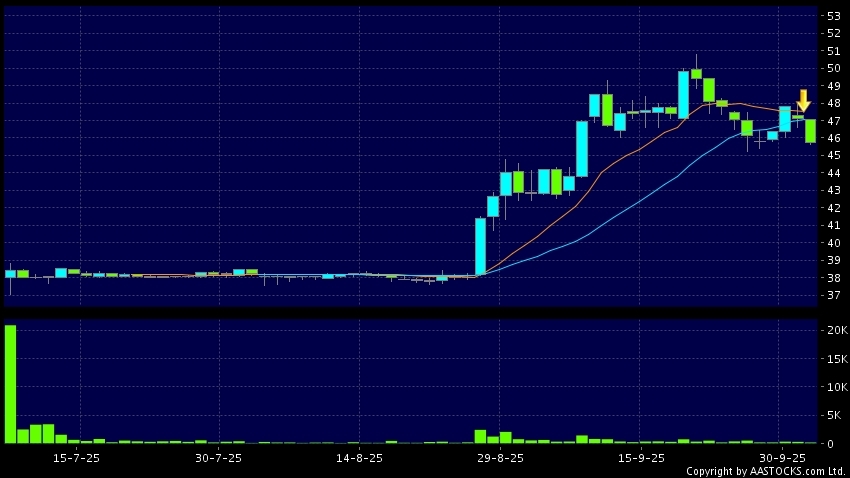
Task: Select the 30-7-25 date label
Action: point(218,458)
